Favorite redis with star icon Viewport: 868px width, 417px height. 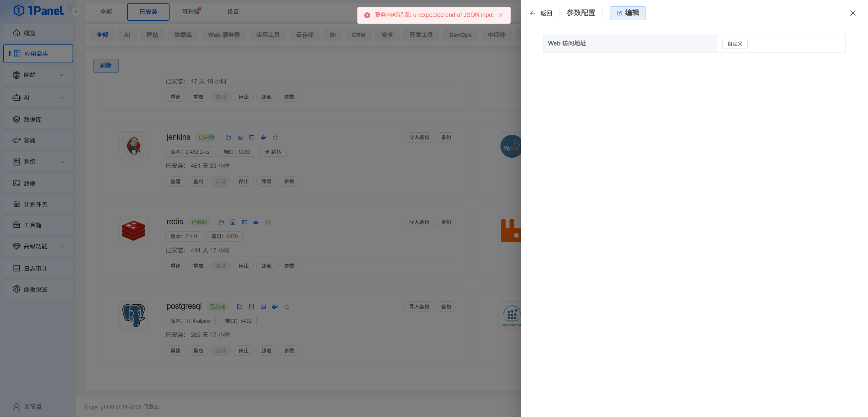(x=268, y=222)
